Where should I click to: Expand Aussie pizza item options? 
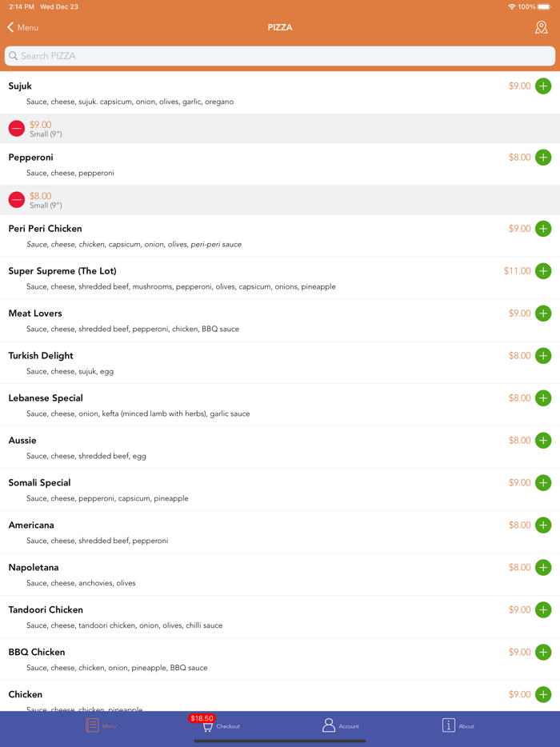tap(240, 447)
